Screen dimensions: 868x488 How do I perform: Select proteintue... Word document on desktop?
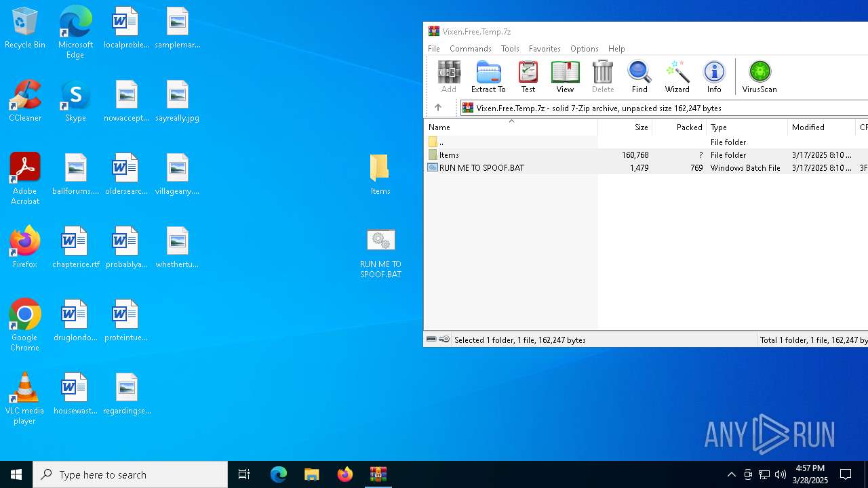(x=126, y=321)
